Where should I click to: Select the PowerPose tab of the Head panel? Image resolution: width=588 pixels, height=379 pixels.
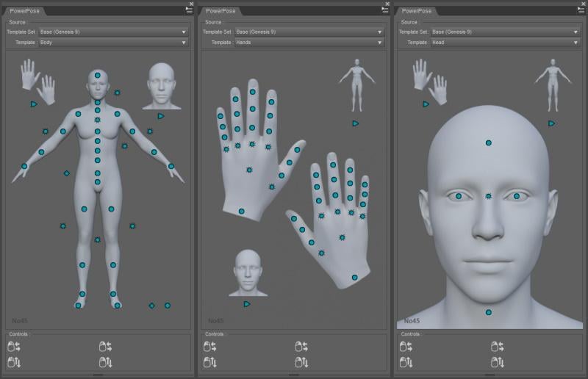coord(417,11)
